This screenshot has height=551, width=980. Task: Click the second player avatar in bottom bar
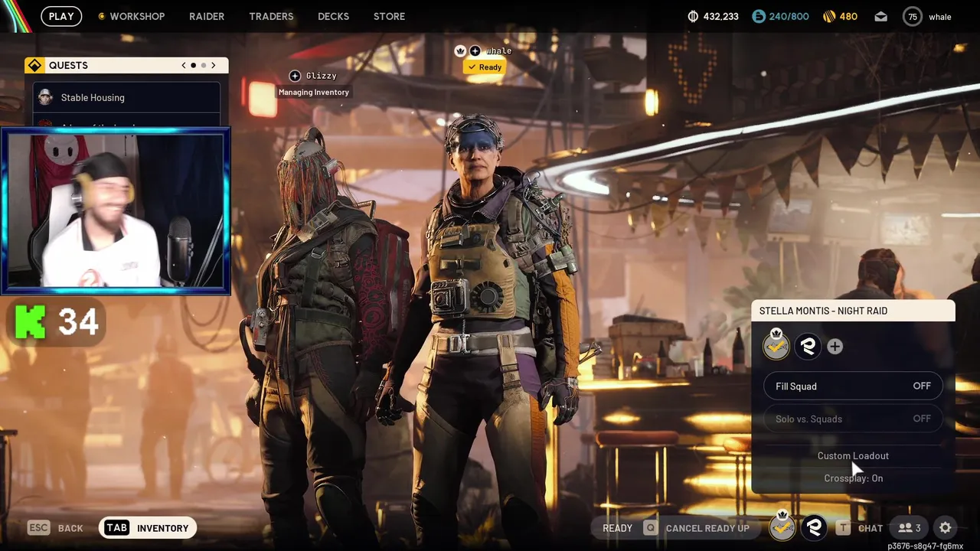814,527
